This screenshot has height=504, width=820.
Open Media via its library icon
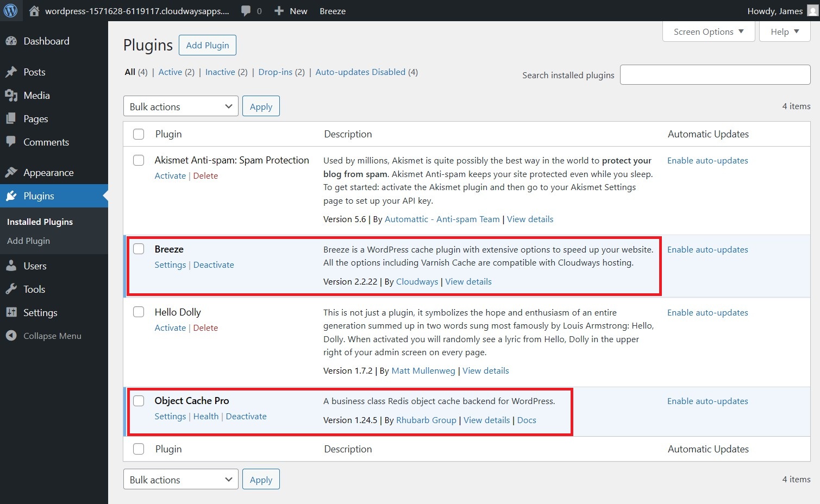pos(11,95)
